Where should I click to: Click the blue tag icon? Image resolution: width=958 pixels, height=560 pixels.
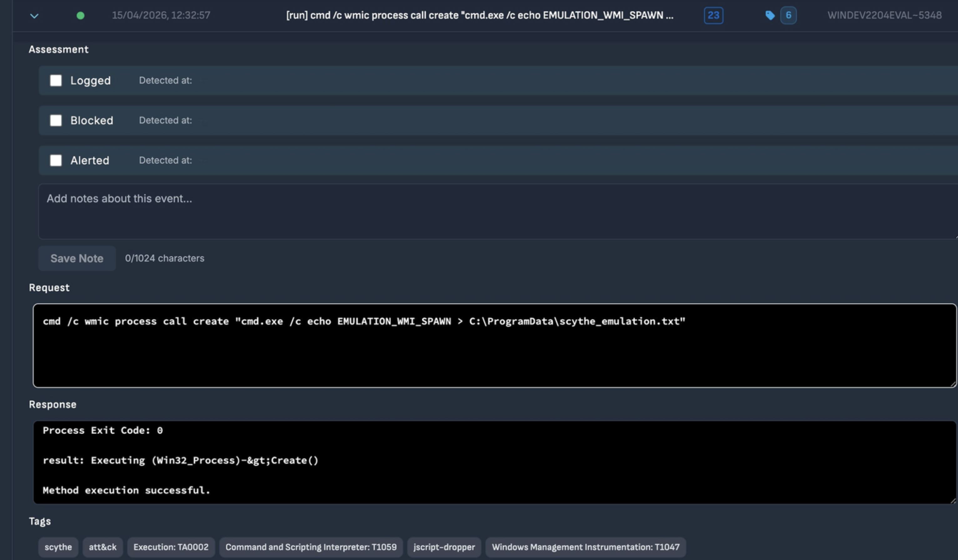(770, 16)
